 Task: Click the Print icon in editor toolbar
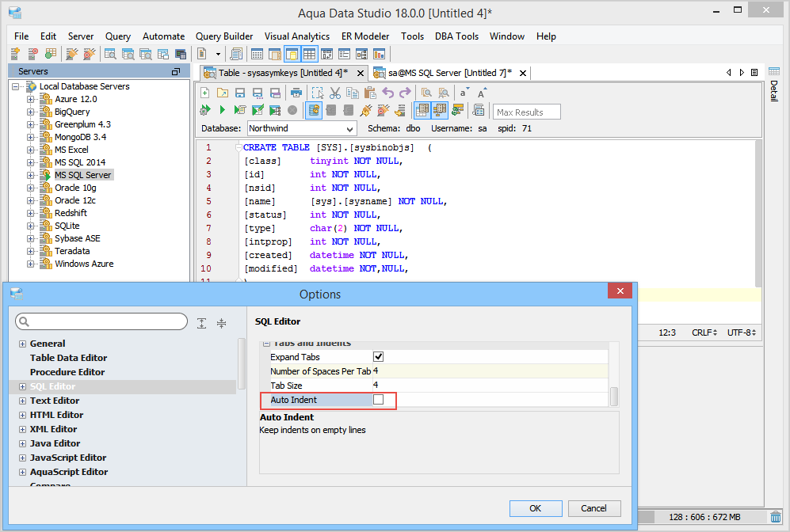point(296,93)
